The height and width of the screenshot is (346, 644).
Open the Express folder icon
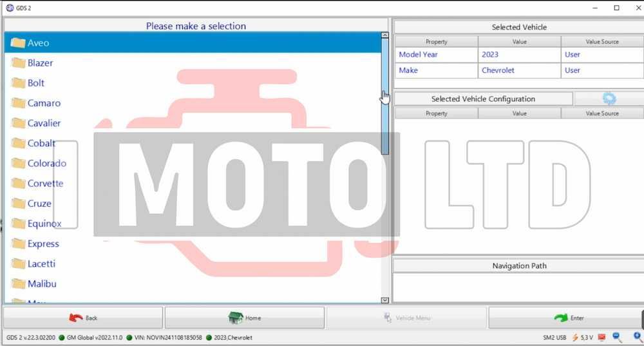[x=18, y=244]
